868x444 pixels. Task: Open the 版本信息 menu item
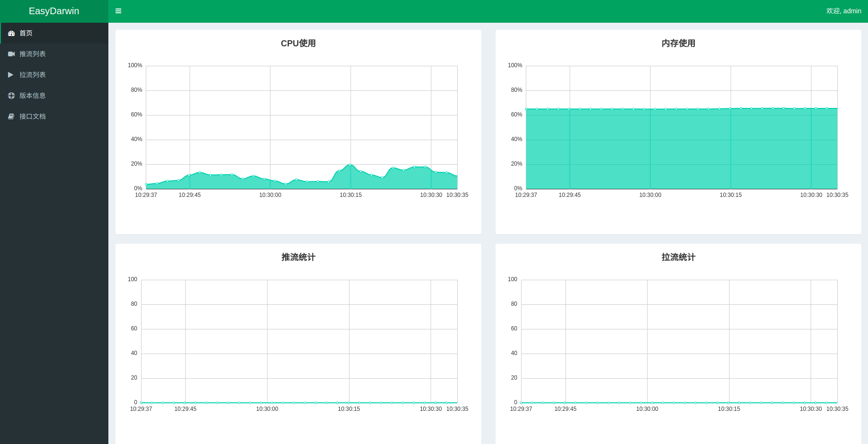point(54,96)
